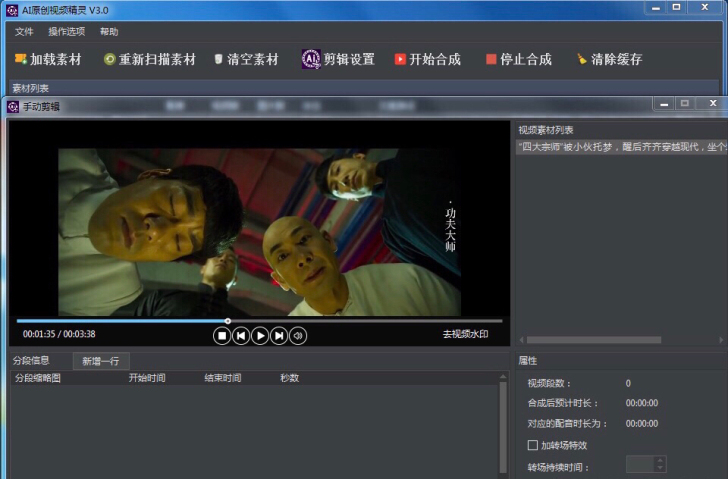Click the 秒数 column header
Screen dimensions: 728x479
[289, 378]
